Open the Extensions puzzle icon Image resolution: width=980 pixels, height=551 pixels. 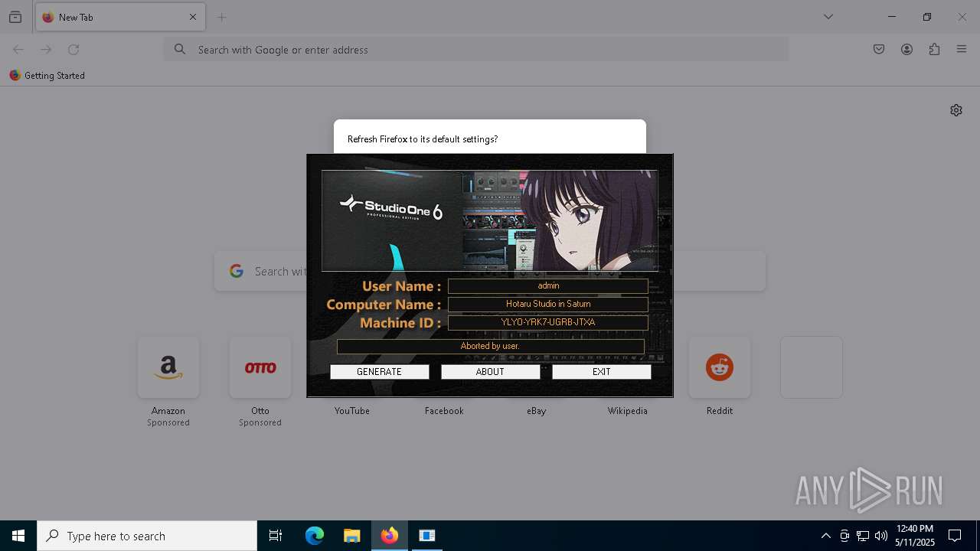pos(934,50)
